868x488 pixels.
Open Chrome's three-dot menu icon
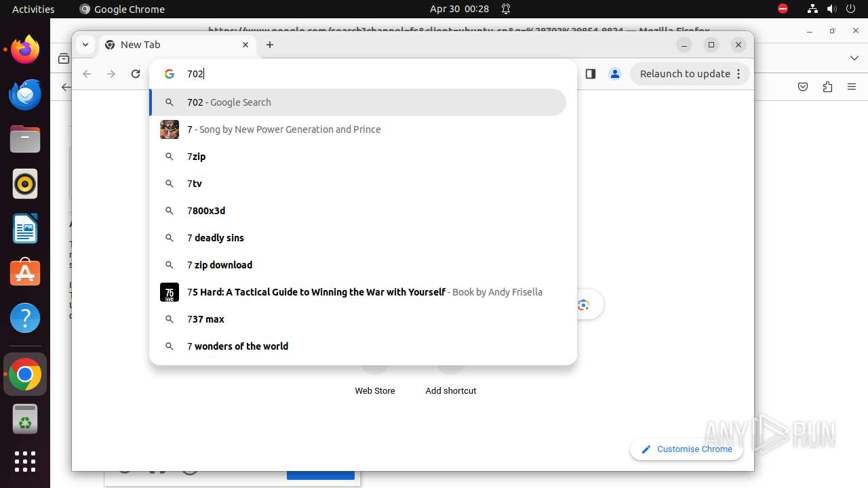pos(738,74)
